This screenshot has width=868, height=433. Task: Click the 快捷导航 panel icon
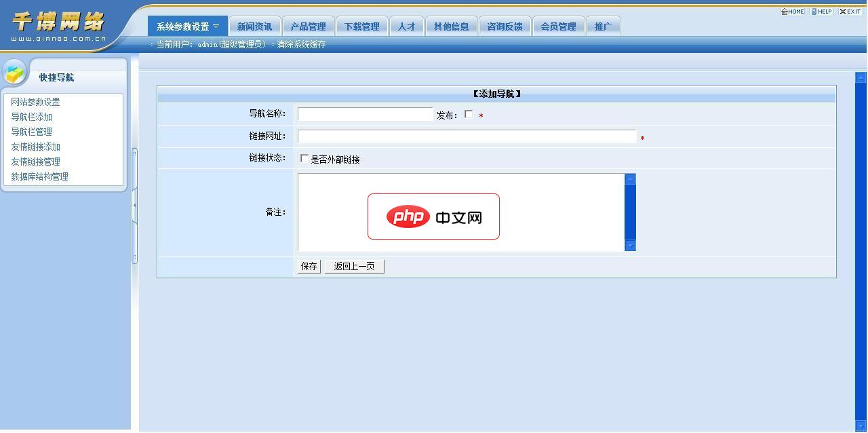14,73
